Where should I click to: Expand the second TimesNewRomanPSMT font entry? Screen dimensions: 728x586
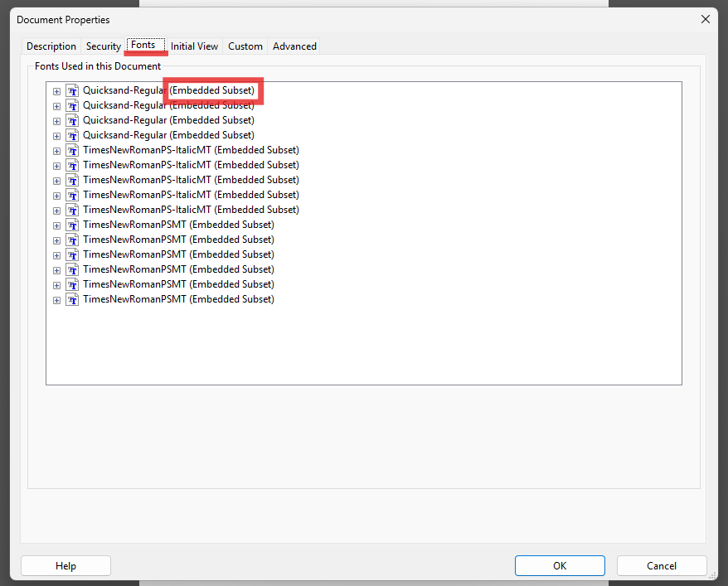click(x=56, y=240)
